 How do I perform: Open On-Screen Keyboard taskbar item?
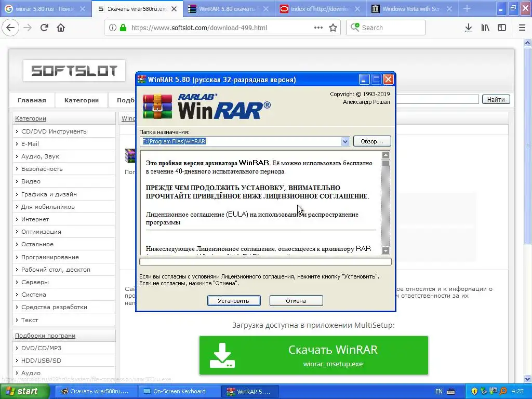179,391
